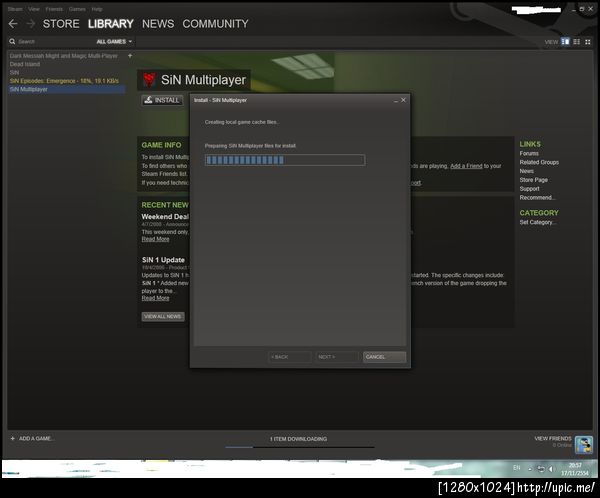
Task: Open VIEW FRIENDS list
Action: pos(553,439)
